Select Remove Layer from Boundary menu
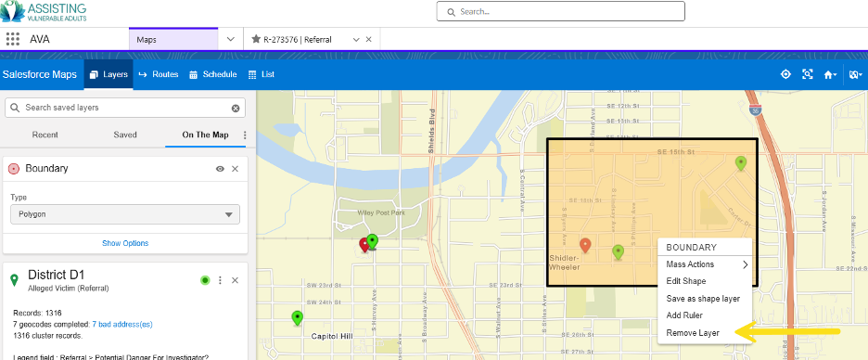Viewport: 868px width, 360px height. tap(693, 333)
